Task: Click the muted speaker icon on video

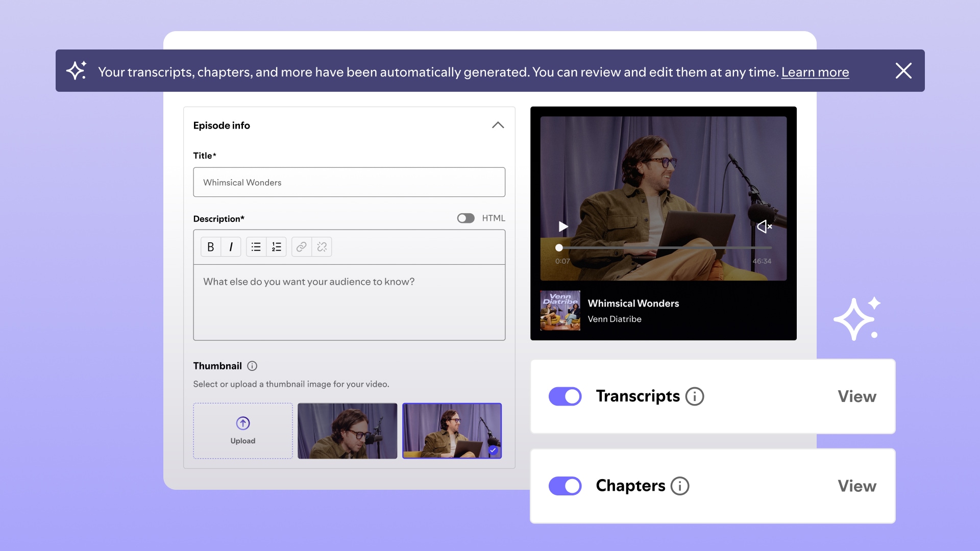Action: (764, 227)
